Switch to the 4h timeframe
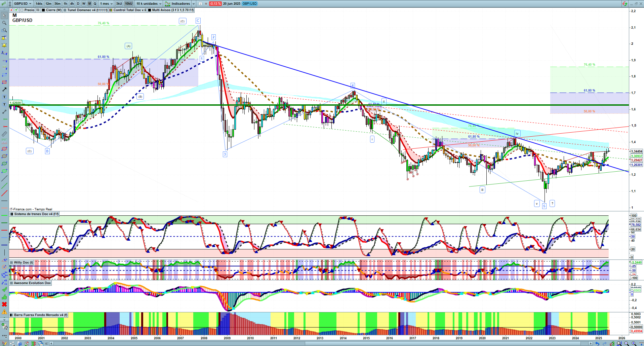The height and width of the screenshot is (346, 644). (72, 4)
